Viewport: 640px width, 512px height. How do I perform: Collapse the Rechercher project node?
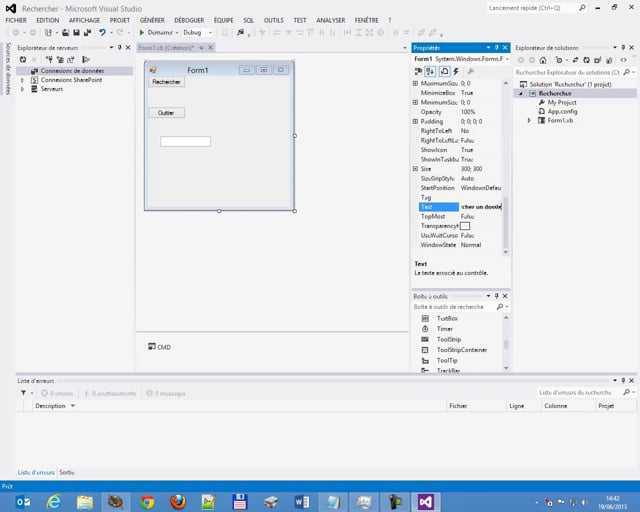tap(521, 93)
